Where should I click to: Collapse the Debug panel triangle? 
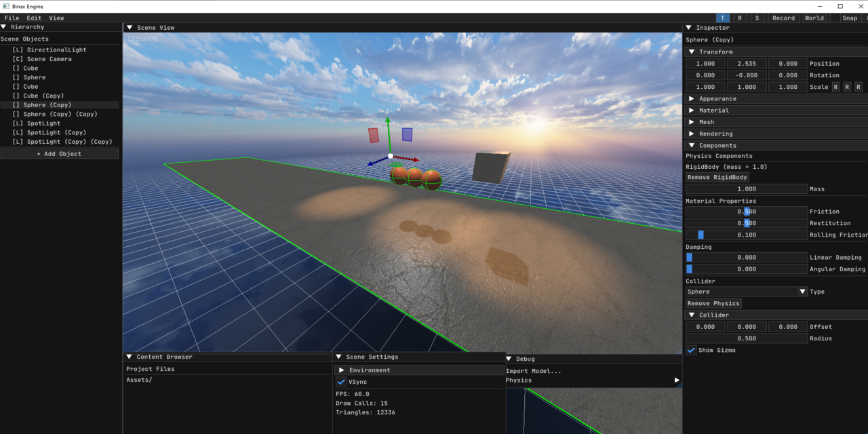509,359
